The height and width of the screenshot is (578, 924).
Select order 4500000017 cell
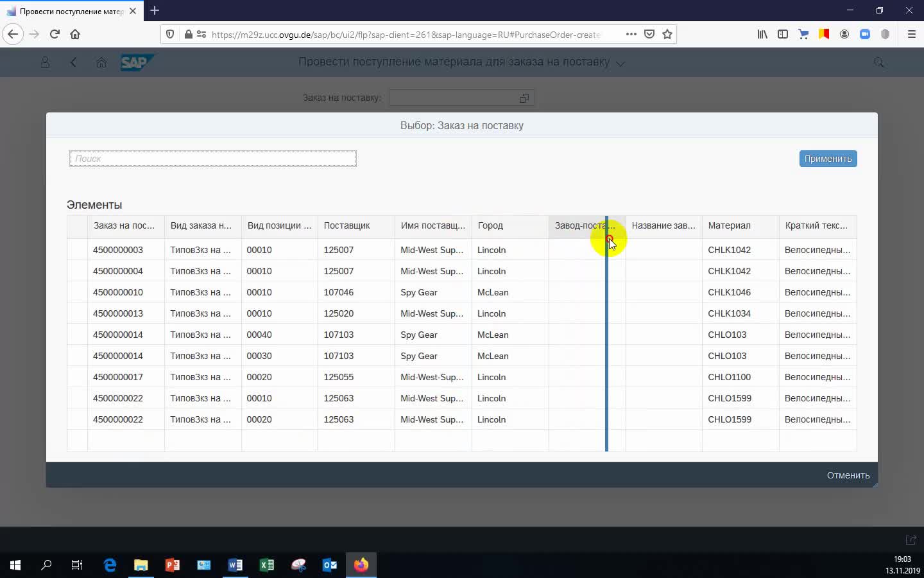[x=126, y=377]
